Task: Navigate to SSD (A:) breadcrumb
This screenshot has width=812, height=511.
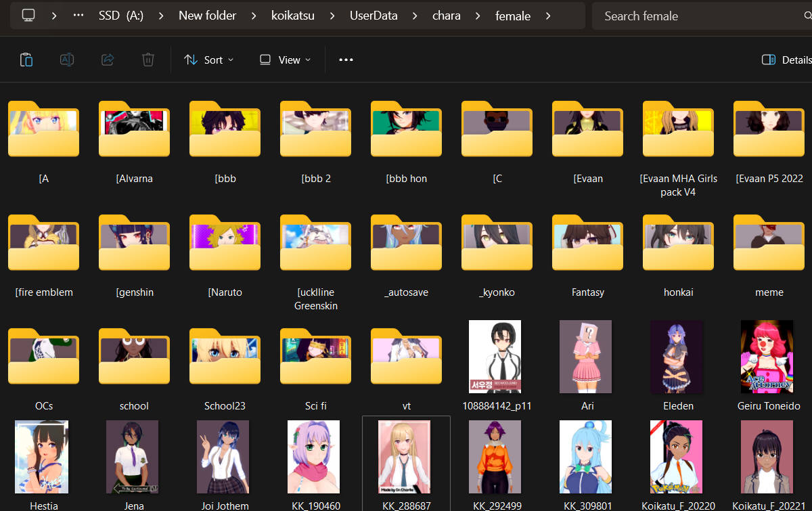Action: (x=121, y=15)
